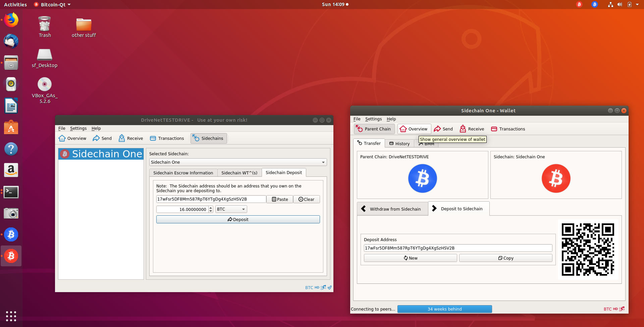The image size is (644, 327).
Task: Open the Amazon launcher in dock
Action: (x=11, y=170)
